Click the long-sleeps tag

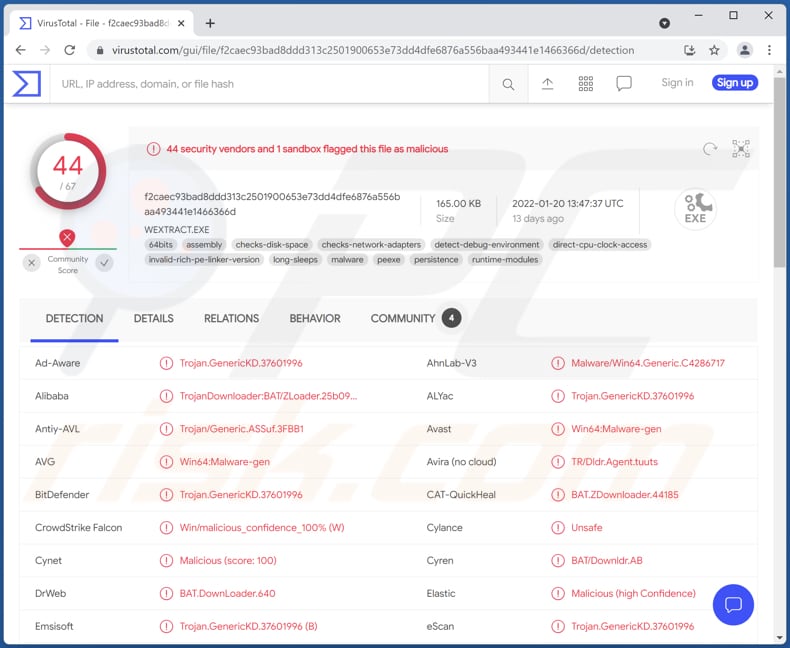point(295,260)
